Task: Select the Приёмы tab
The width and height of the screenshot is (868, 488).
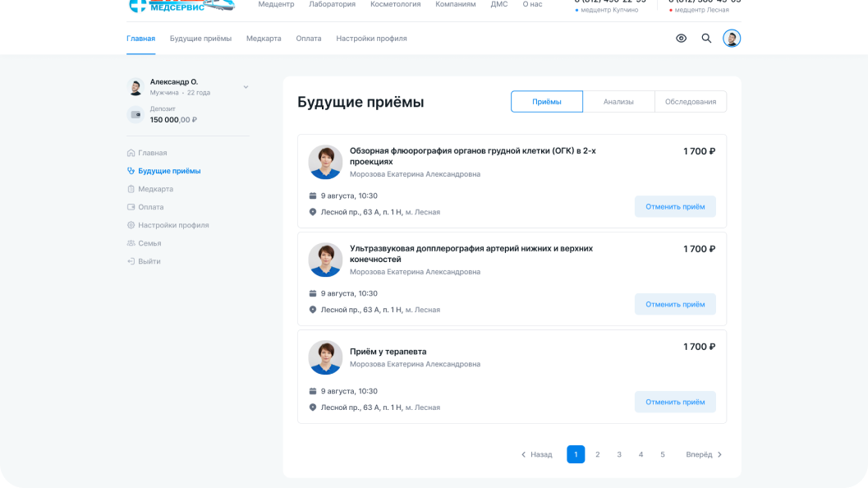Action: [x=547, y=101]
